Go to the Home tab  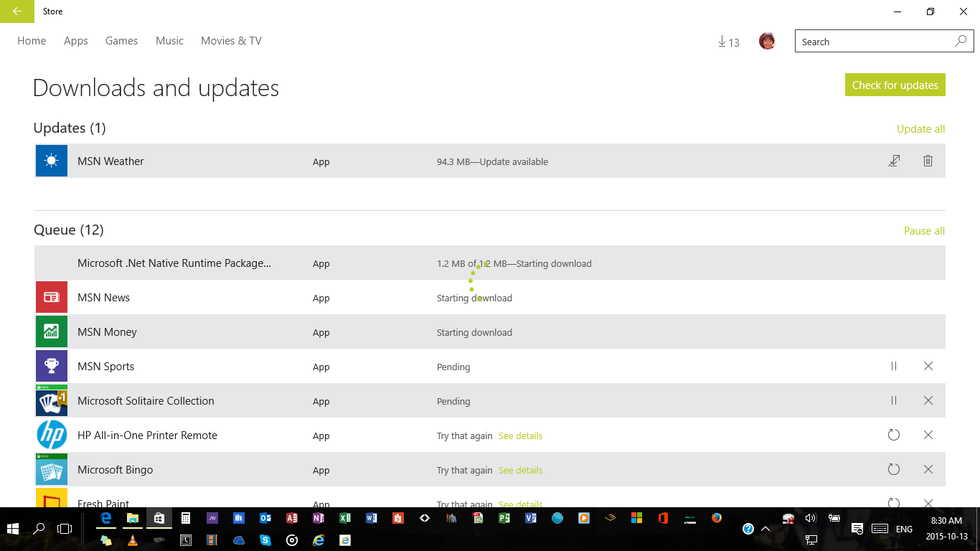tap(32, 41)
